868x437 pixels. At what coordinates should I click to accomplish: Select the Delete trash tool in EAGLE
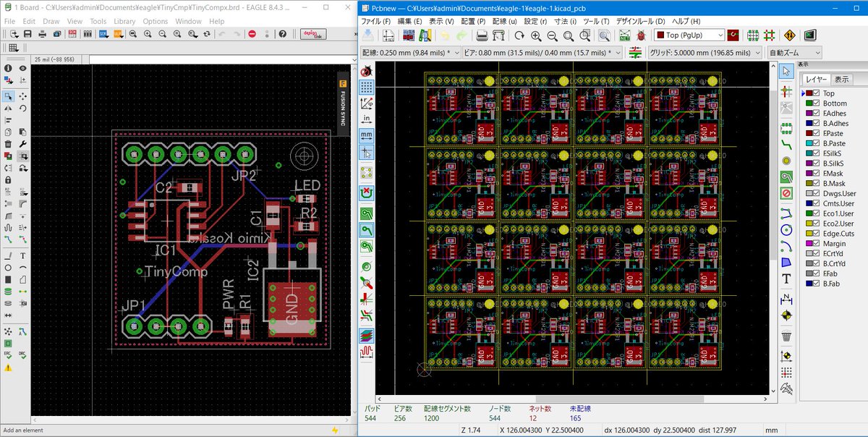point(8,143)
